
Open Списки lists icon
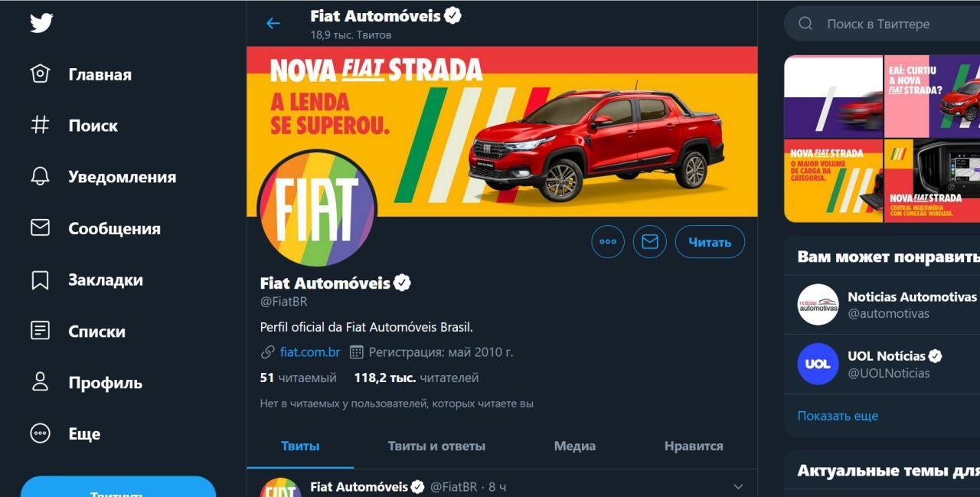coord(40,331)
